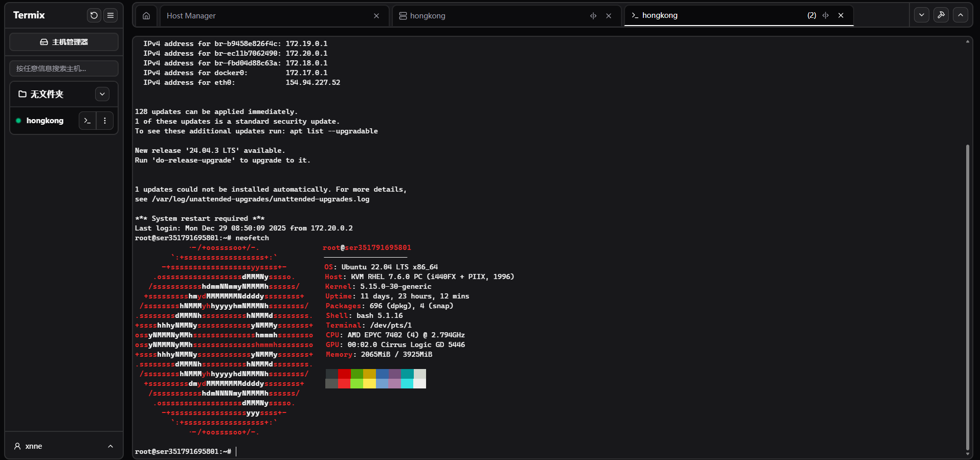
Task: Click the split-screen icon on the hongkong server tab
Action: (x=593, y=16)
